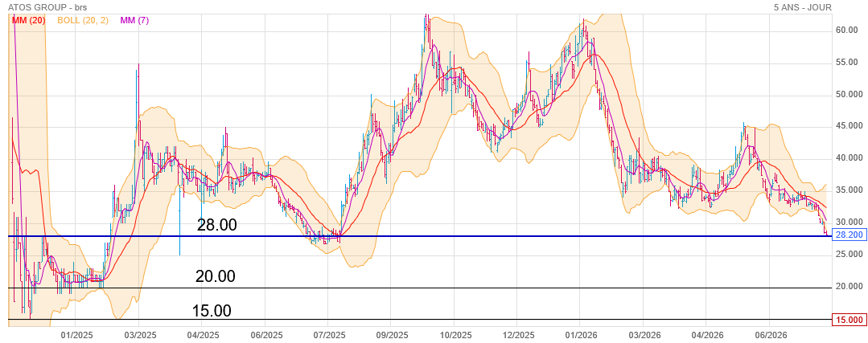Click the 07/2025 date axis label
868x343 pixels.
tap(328, 335)
